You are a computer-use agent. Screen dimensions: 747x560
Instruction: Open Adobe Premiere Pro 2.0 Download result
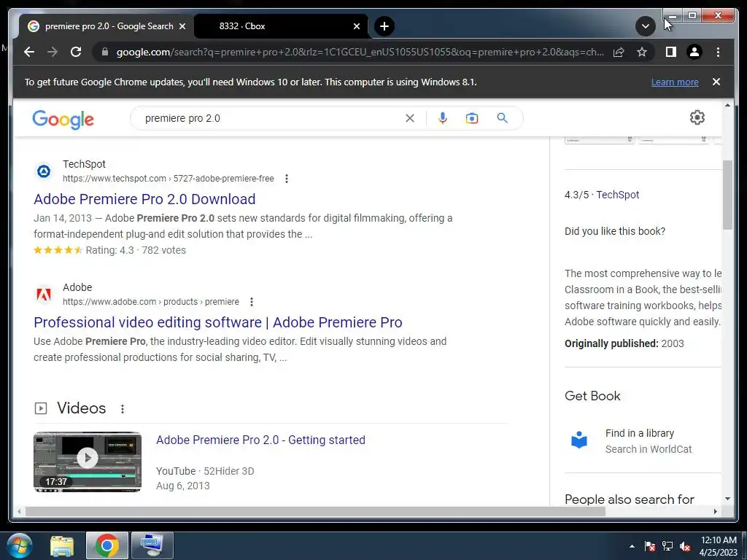coord(144,199)
